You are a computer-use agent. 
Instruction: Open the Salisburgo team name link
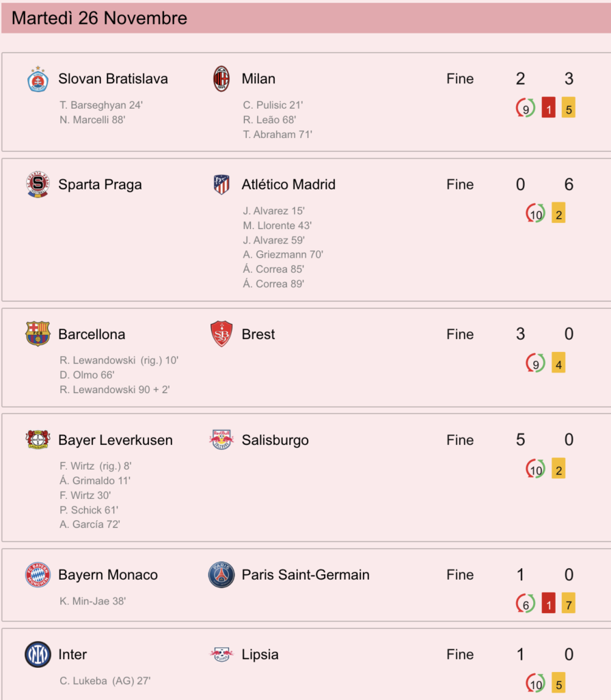pyautogui.click(x=275, y=440)
